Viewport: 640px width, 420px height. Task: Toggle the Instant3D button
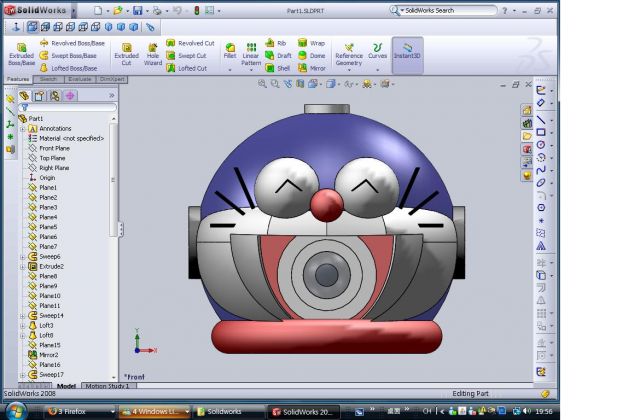tap(407, 55)
